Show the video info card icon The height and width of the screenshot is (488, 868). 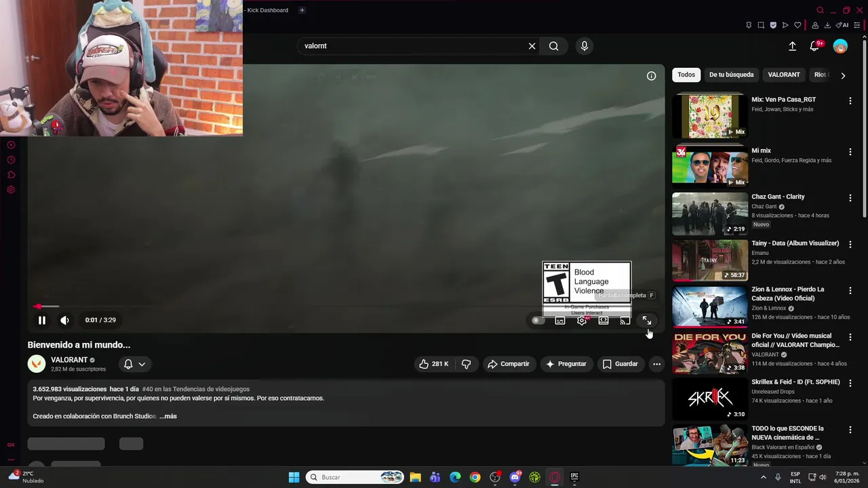651,76
